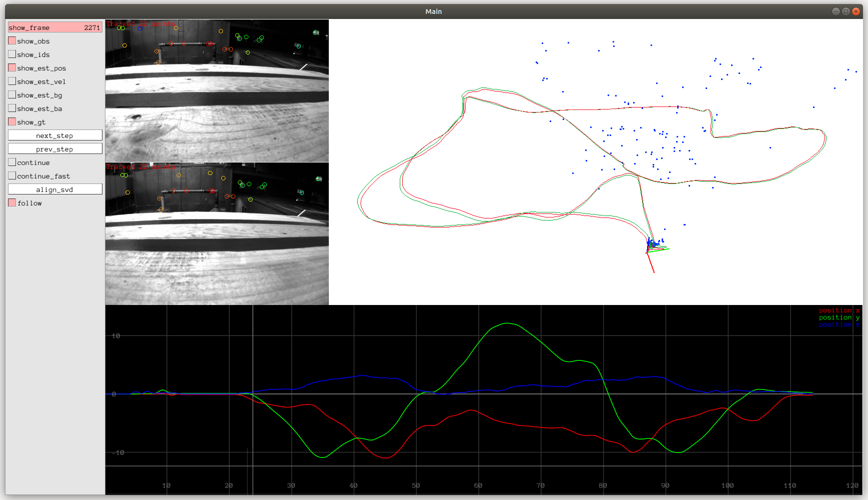Click the bottom camera image view
This screenshot has width=868, height=500.
coord(217,233)
